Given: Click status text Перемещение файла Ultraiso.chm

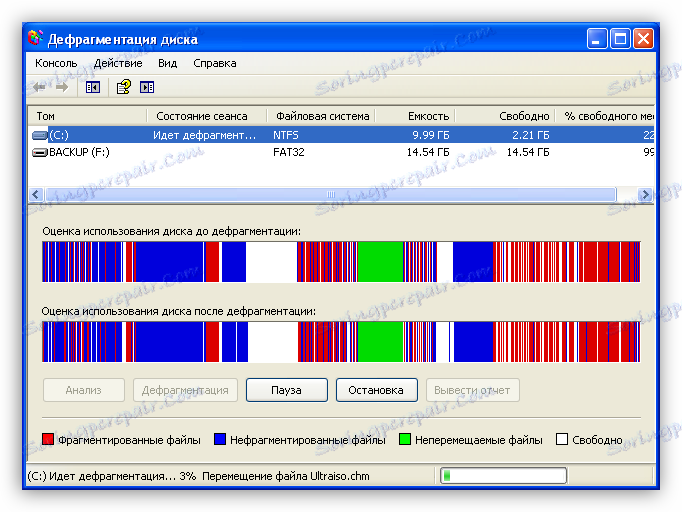Looking at the screenshot, I should pyautogui.click(x=286, y=476).
